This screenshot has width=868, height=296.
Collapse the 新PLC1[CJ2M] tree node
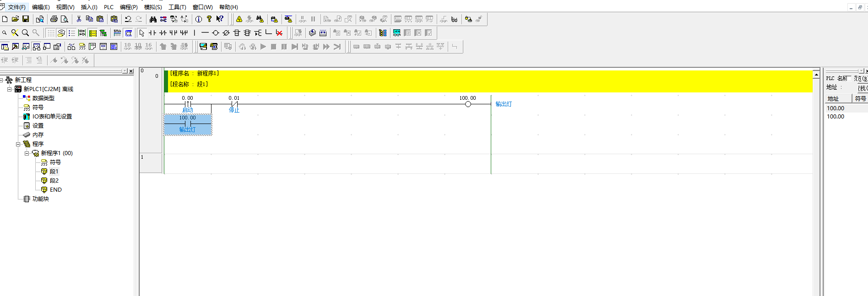9,89
